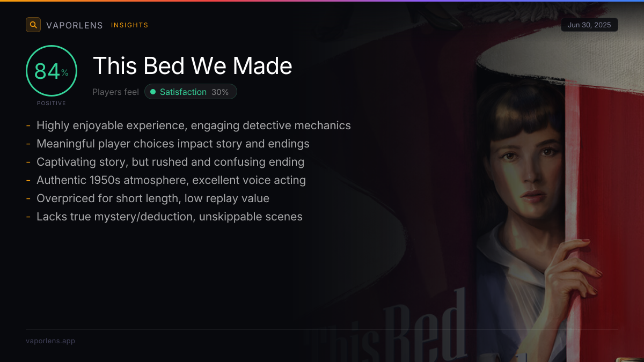
Task: Click the woman's face in the artwork
Action: [x=524, y=171]
